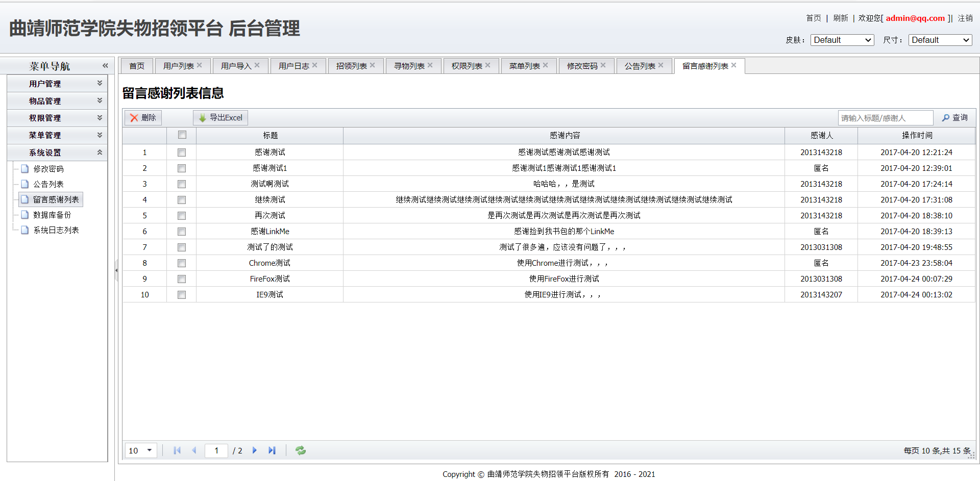Collapse the 菜单导航 sidebar with double-arrow icon
980x481 pixels.
105,65
